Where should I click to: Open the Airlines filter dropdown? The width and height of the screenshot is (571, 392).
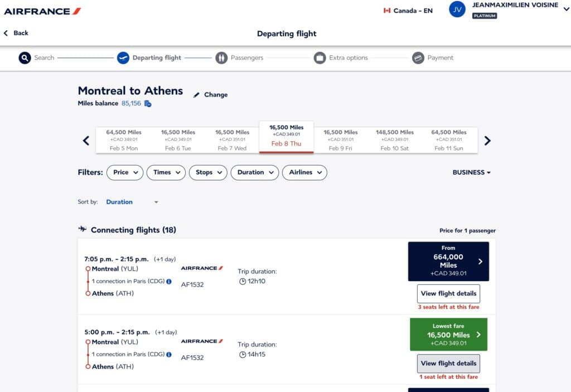(x=304, y=173)
